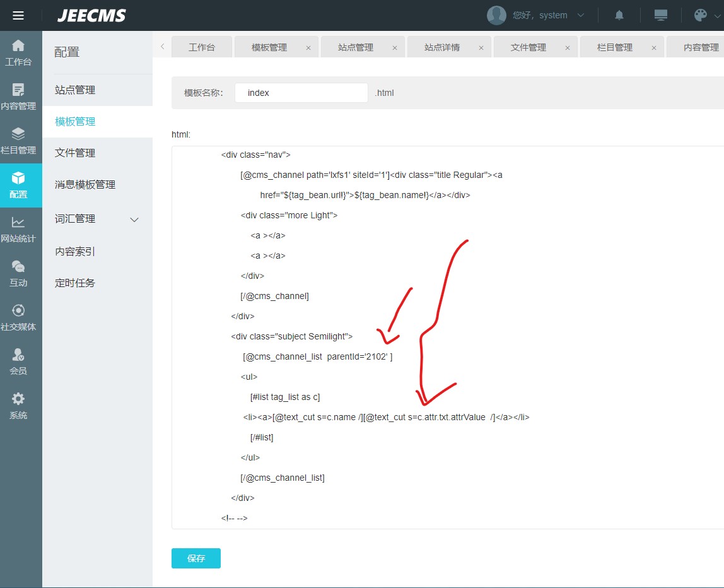Click inside the html code editor
The image size is (724, 588).
(x=447, y=337)
